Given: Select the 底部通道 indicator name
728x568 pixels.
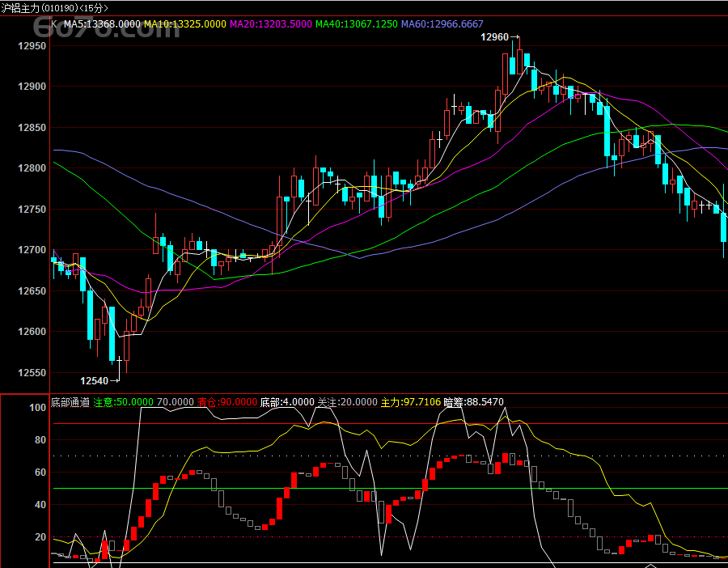Looking at the screenshot, I should 70,402.
